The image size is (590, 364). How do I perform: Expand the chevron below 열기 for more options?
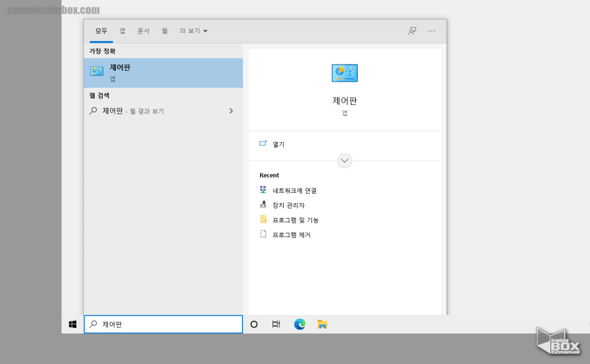coord(345,161)
